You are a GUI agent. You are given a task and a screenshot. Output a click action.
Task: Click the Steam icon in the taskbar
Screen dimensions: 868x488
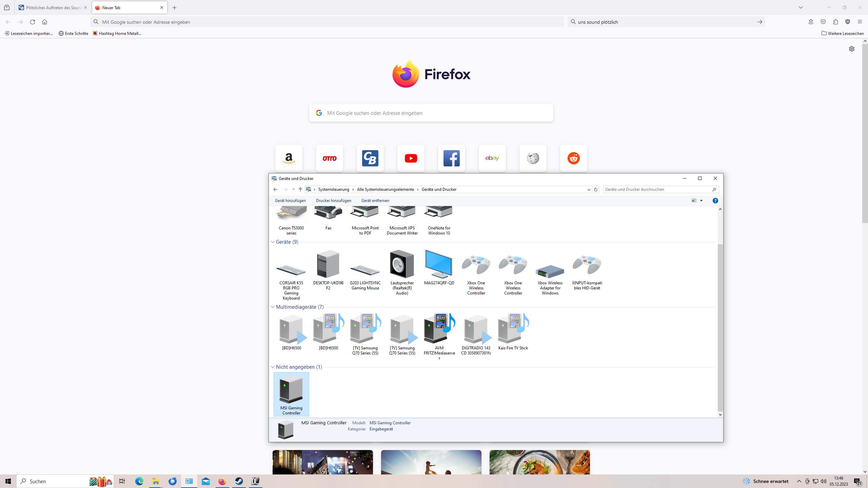point(239,481)
